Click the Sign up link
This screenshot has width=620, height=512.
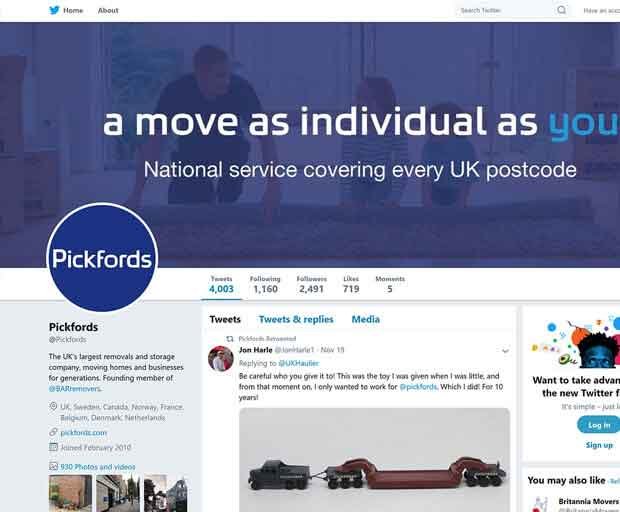(x=599, y=445)
